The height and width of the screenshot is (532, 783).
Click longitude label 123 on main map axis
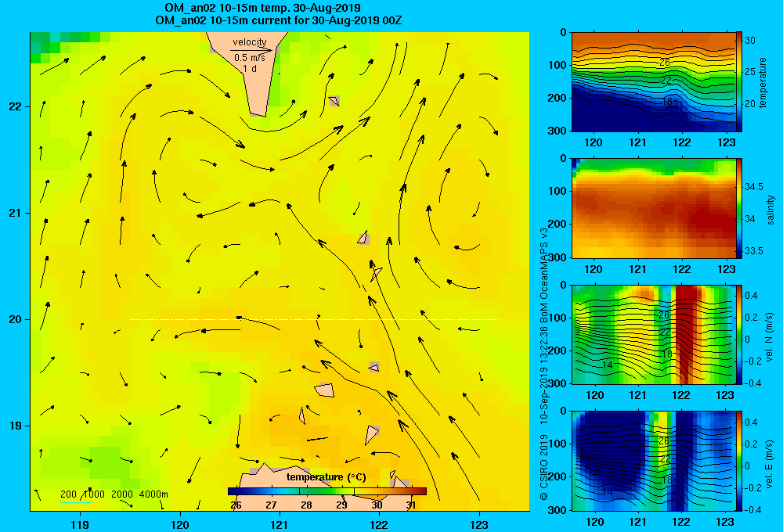click(x=479, y=524)
